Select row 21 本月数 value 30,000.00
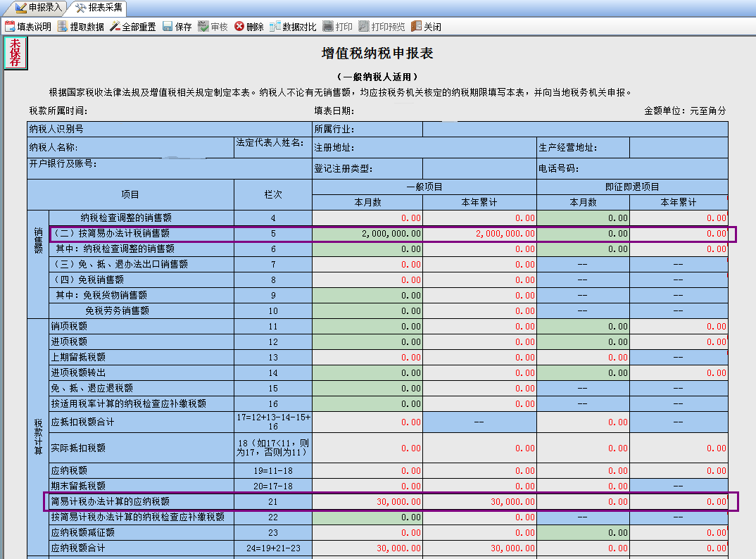 point(398,502)
